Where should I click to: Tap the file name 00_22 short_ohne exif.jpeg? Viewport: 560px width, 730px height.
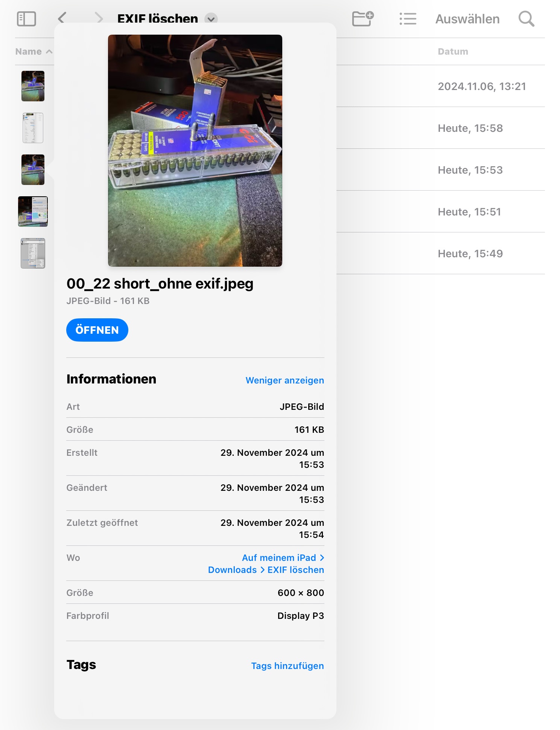[x=160, y=284]
